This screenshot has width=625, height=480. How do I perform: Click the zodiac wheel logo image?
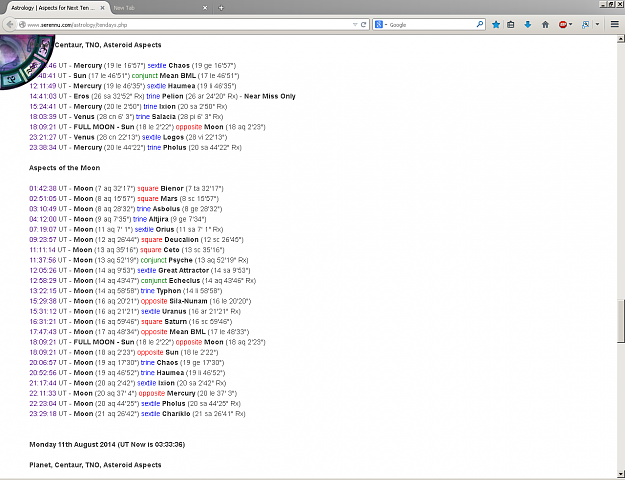pyautogui.click(x=26, y=62)
